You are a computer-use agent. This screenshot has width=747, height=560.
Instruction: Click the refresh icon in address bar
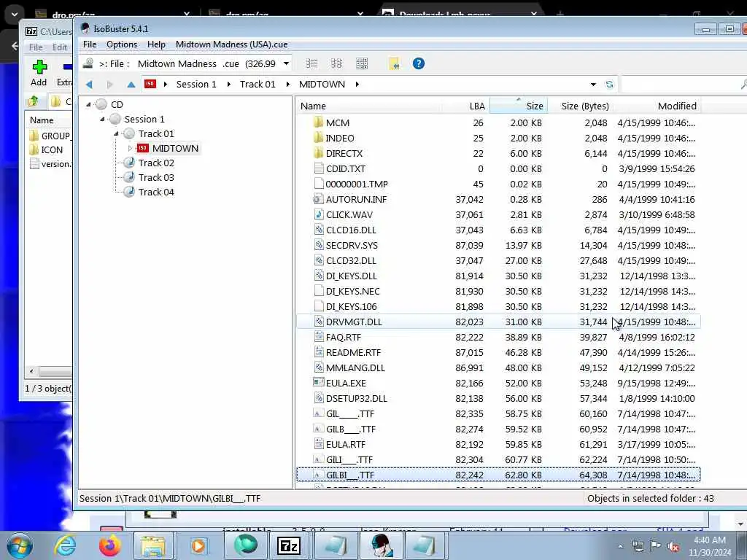click(x=609, y=85)
